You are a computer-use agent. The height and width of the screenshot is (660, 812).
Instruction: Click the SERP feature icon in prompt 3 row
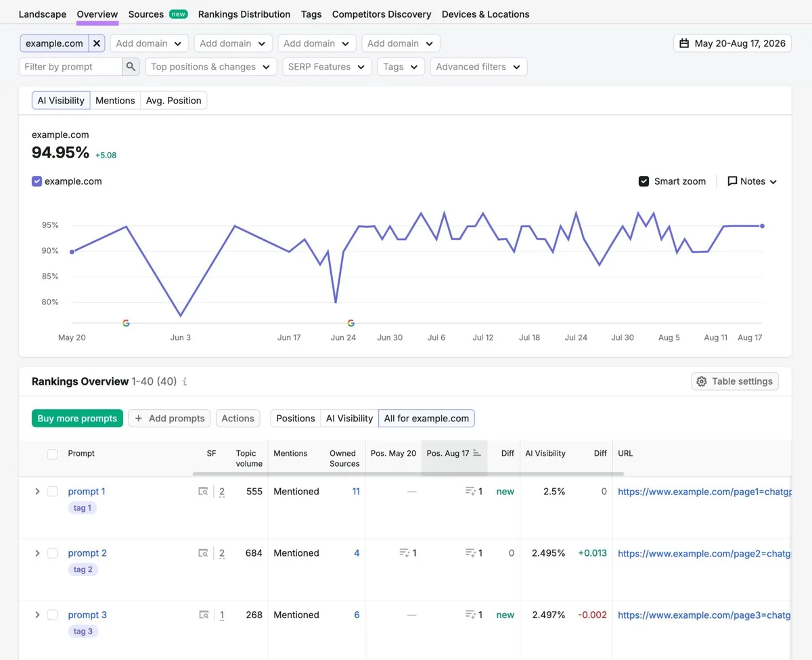pos(203,615)
